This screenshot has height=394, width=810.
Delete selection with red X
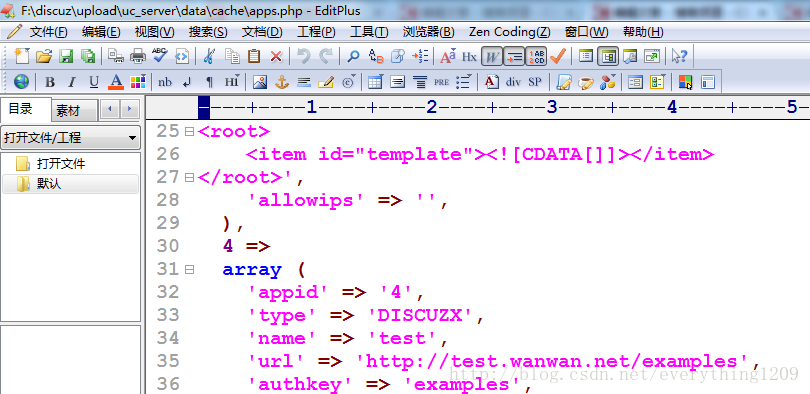(x=276, y=56)
